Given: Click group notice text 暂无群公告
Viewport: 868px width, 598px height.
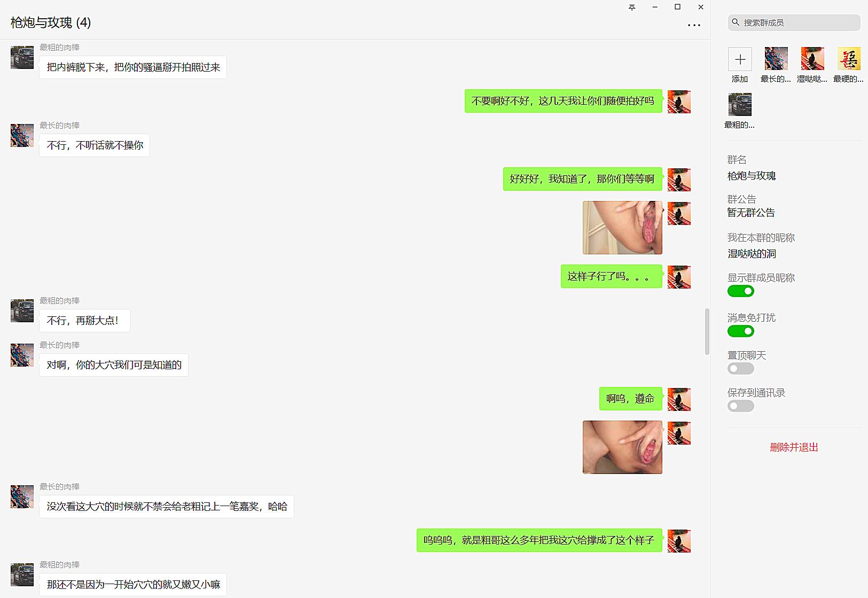Looking at the screenshot, I should (x=751, y=213).
